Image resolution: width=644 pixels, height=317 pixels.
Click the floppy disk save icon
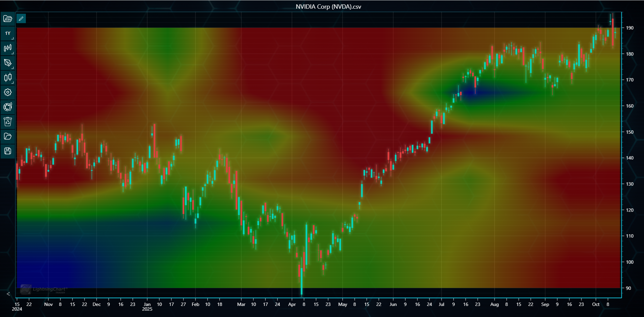point(8,151)
